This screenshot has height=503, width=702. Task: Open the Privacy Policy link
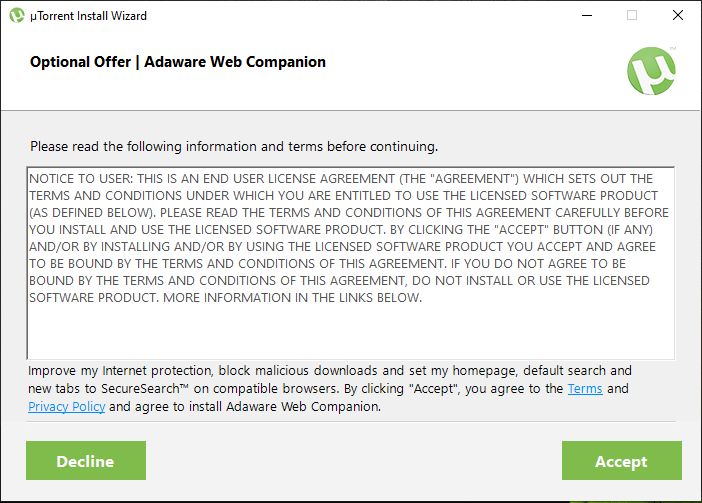click(x=67, y=406)
